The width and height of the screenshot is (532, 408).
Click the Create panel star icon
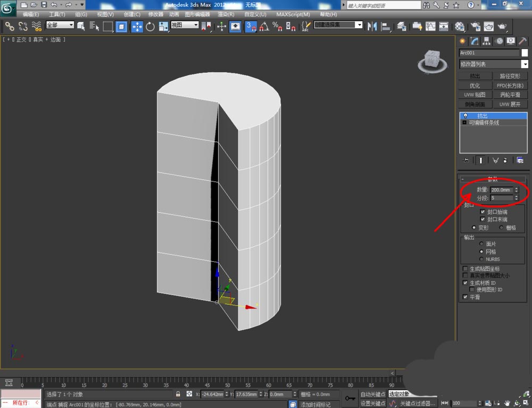[462, 41]
